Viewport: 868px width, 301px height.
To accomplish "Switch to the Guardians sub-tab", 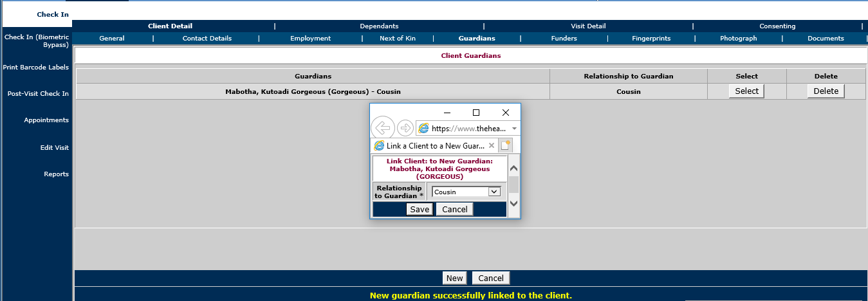I will click(477, 39).
